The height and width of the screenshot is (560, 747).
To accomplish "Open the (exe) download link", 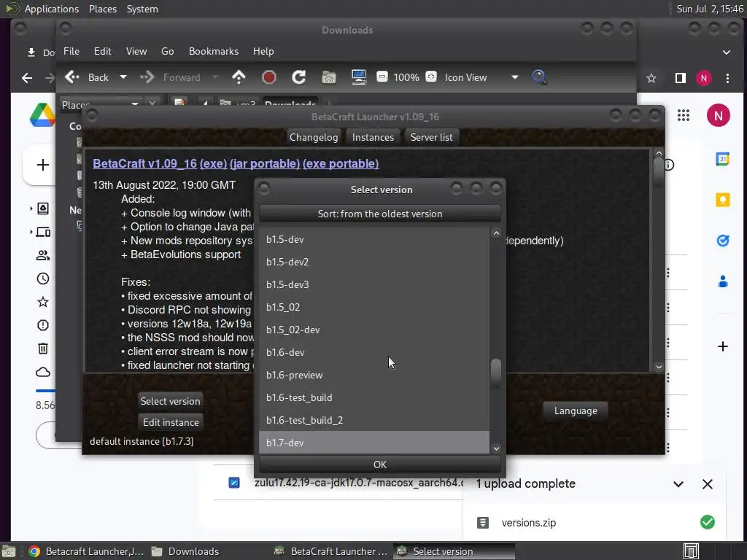I will 214,163.
